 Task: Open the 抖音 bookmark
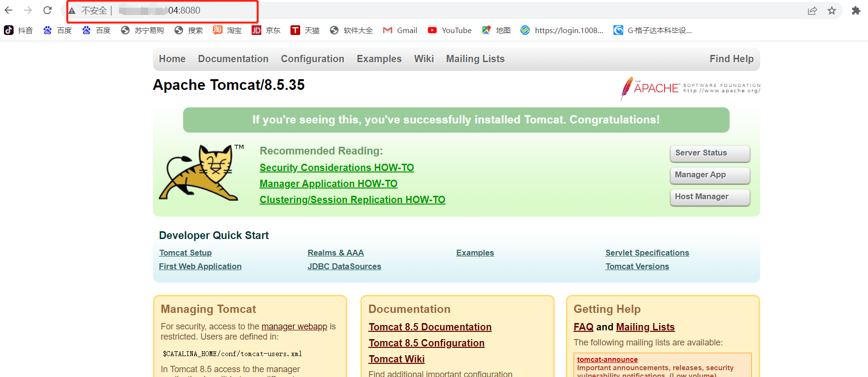coord(18,30)
